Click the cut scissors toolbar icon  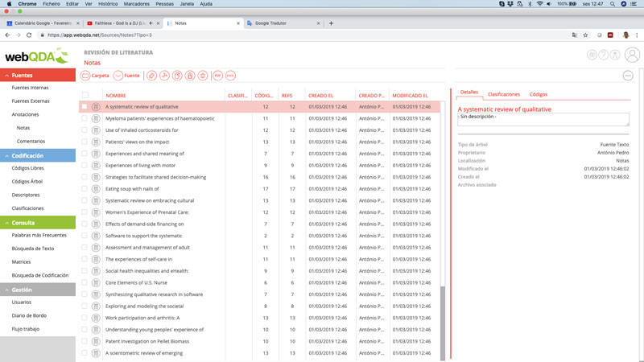point(164,76)
